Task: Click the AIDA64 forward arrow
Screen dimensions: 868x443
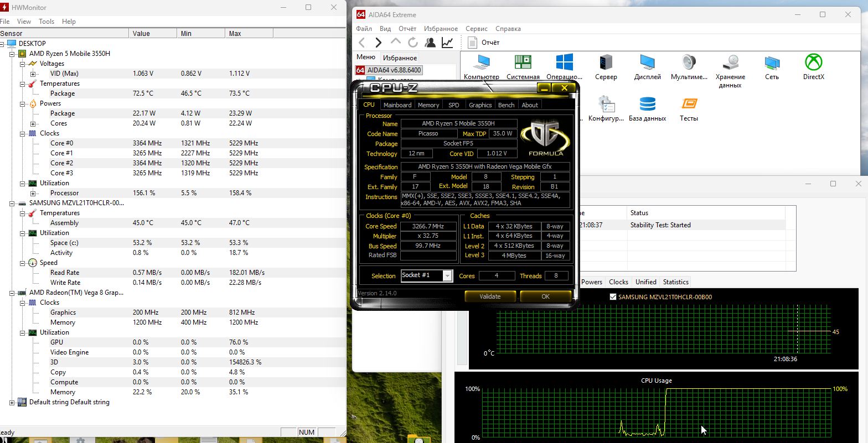Action: (378, 43)
